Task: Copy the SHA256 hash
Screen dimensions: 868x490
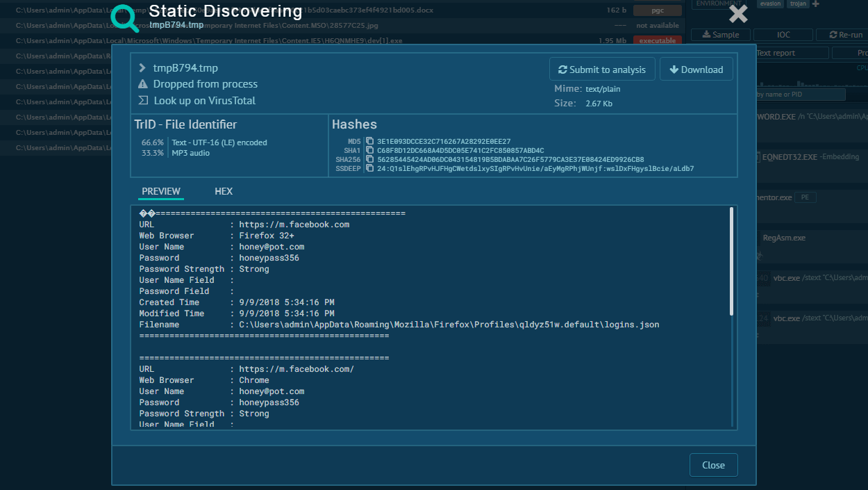Action: coord(370,160)
